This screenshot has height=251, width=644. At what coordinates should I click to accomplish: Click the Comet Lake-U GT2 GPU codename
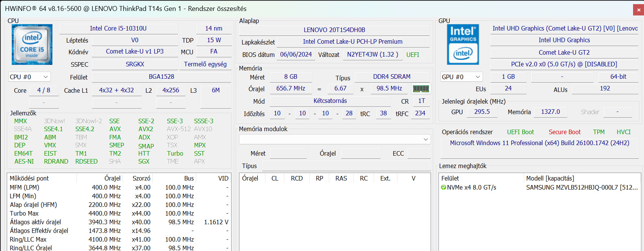[564, 52]
